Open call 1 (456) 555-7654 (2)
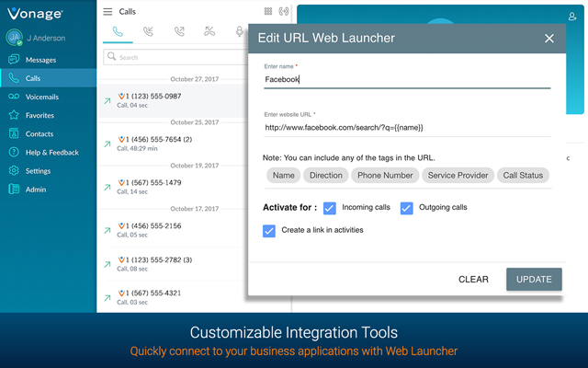The height and width of the screenshot is (368, 588). click(x=173, y=144)
